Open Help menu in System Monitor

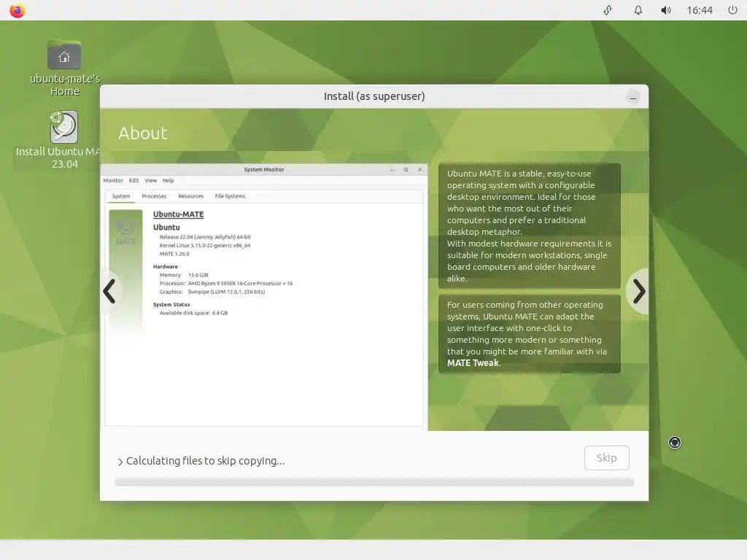click(169, 181)
